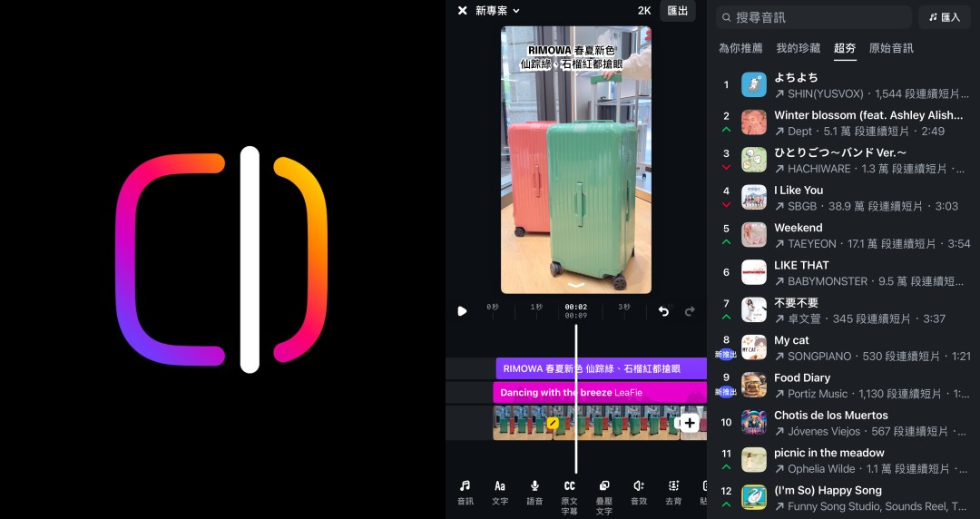Tap the 不要不要 cover art
The image size is (980, 519).
[754, 309]
